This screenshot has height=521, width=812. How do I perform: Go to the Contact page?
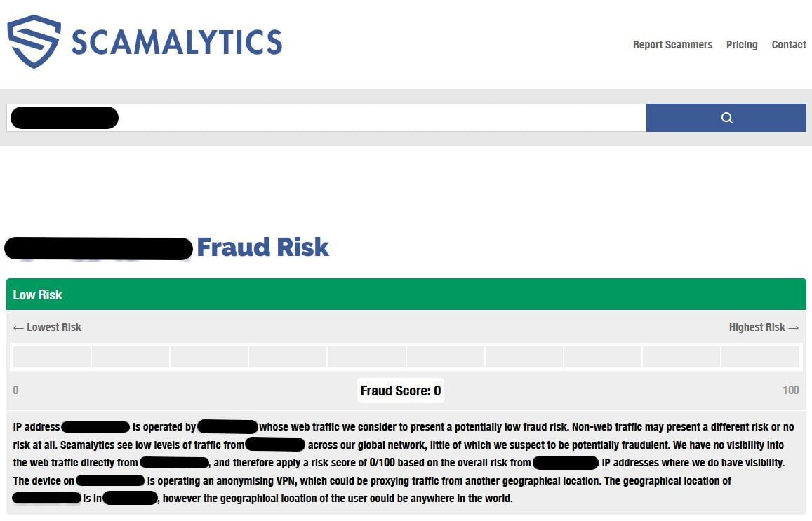(789, 45)
